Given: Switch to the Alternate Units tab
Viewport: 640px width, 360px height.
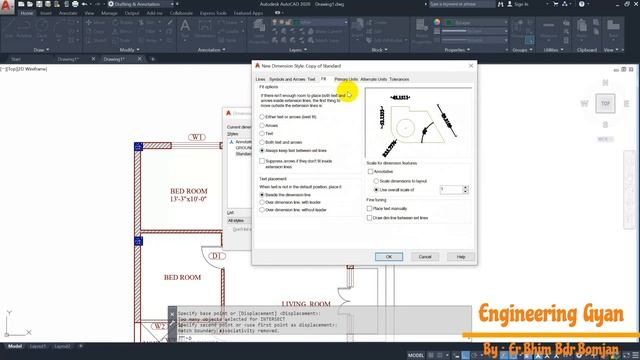Looking at the screenshot, I should [x=373, y=79].
